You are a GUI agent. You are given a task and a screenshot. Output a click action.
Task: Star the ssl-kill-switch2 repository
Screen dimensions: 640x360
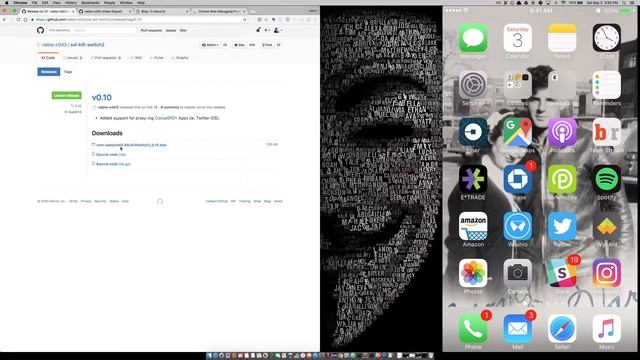[239, 45]
